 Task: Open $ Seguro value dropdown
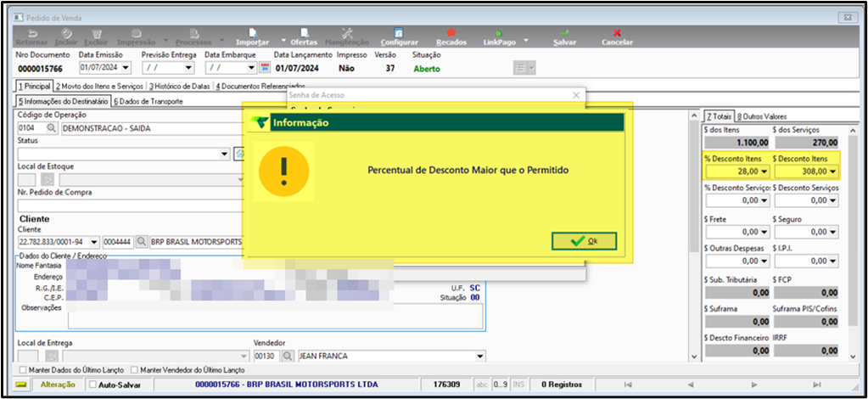(834, 231)
